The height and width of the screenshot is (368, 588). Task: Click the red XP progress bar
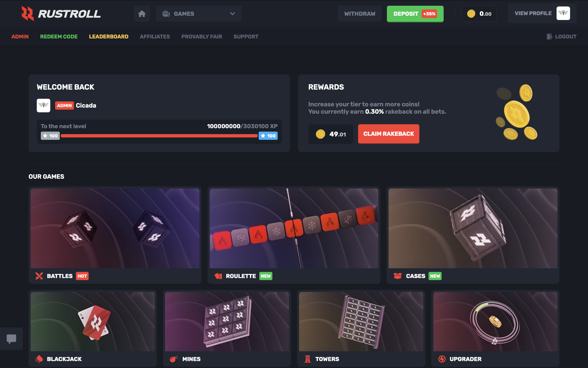click(x=160, y=136)
